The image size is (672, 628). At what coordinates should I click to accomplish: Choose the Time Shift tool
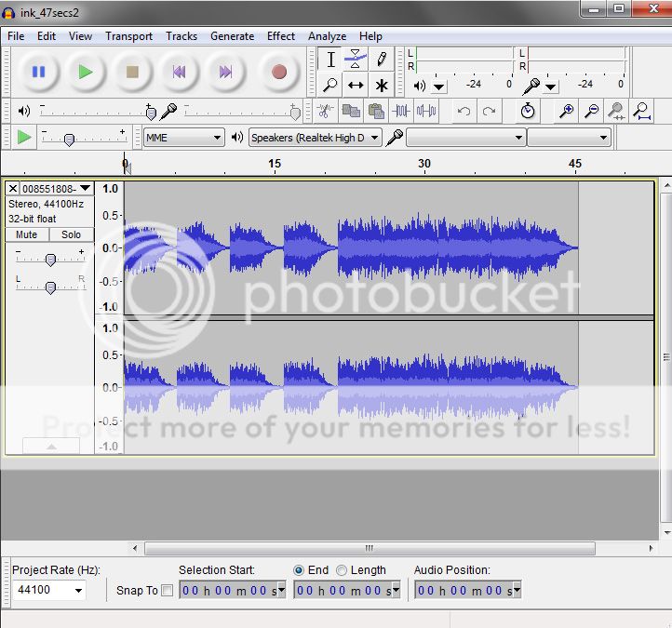356,86
